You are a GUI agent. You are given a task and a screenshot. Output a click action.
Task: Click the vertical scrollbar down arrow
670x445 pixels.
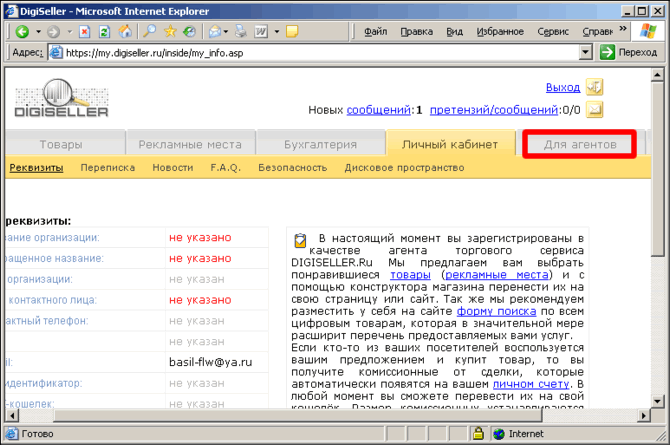tap(657, 401)
